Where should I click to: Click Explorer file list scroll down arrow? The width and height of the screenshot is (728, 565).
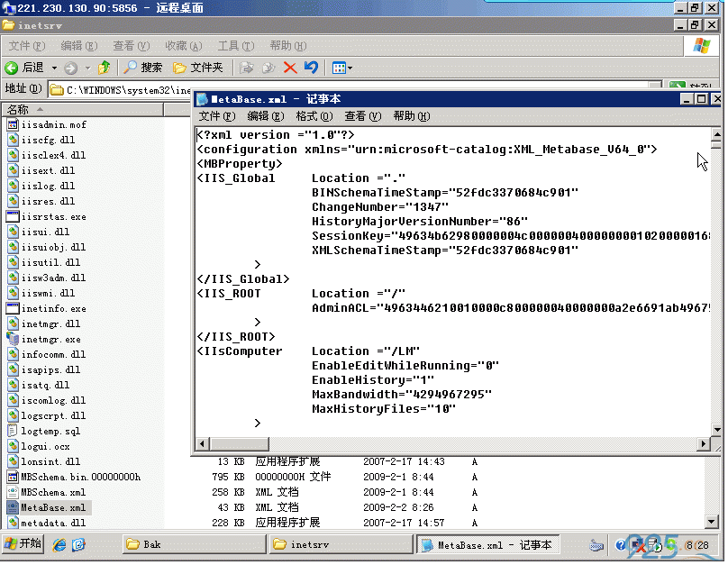[x=711, y=522]
